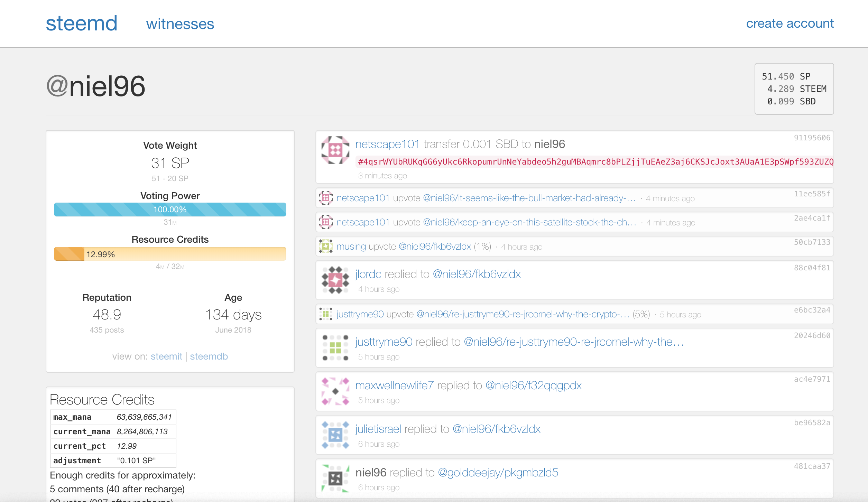This screenshot has width=868, height=502.
Task: Select the max_mana value 63,639,665,341
Action: [x=144, y=417]
